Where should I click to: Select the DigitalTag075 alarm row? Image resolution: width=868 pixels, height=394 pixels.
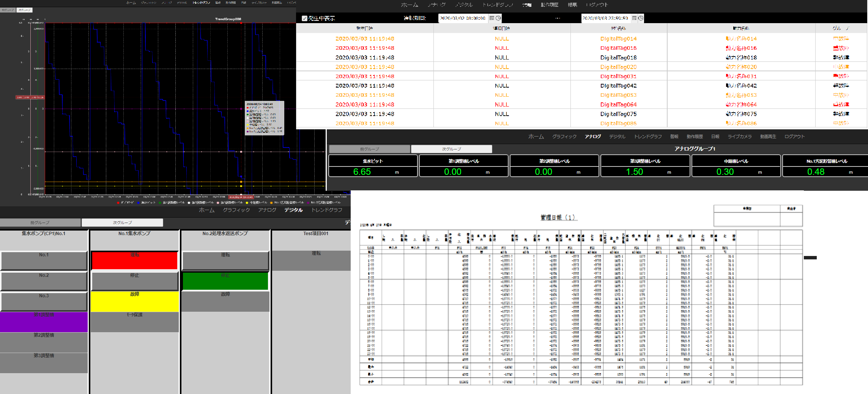coord(582,114)
